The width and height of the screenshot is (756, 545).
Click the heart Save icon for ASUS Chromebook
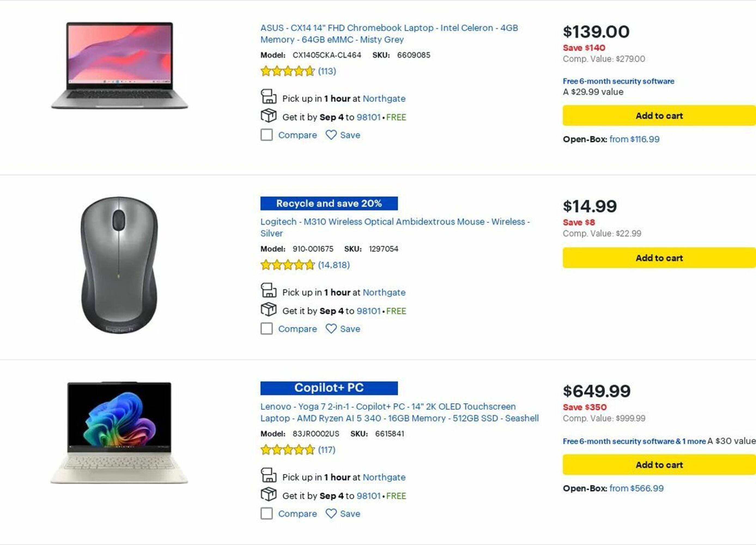click(x=331, y=135)
